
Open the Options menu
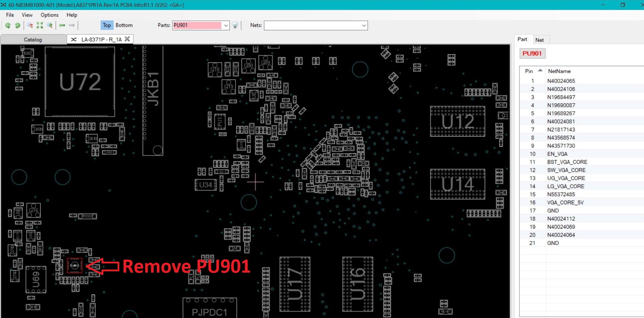pyautogui.click(x=49, y=15)
